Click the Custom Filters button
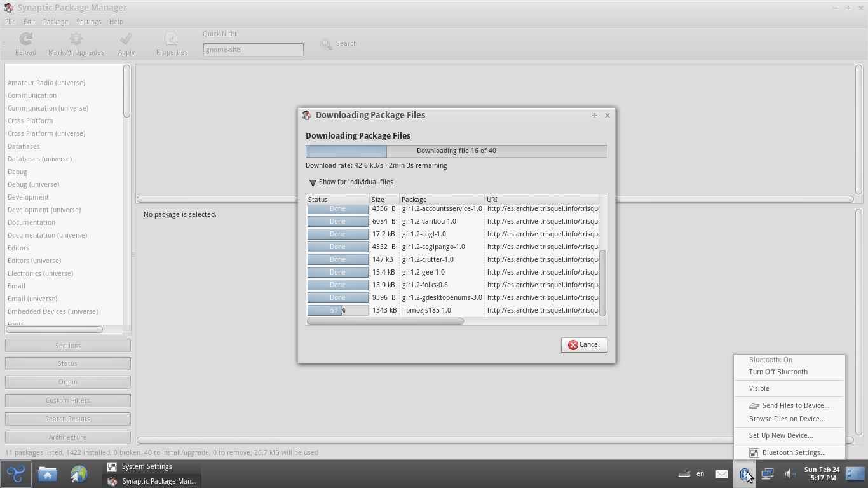This screenshot has height=488, width=868. pos(67,400)
